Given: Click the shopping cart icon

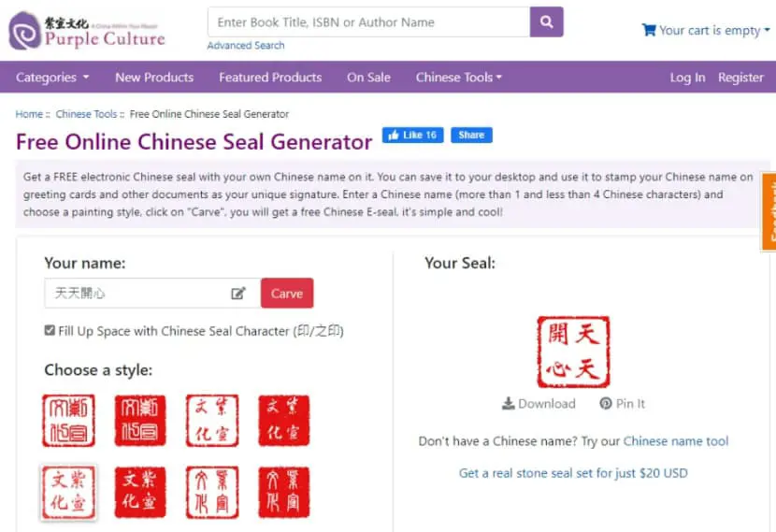Looking at the screenshot, I should point(648,30).
